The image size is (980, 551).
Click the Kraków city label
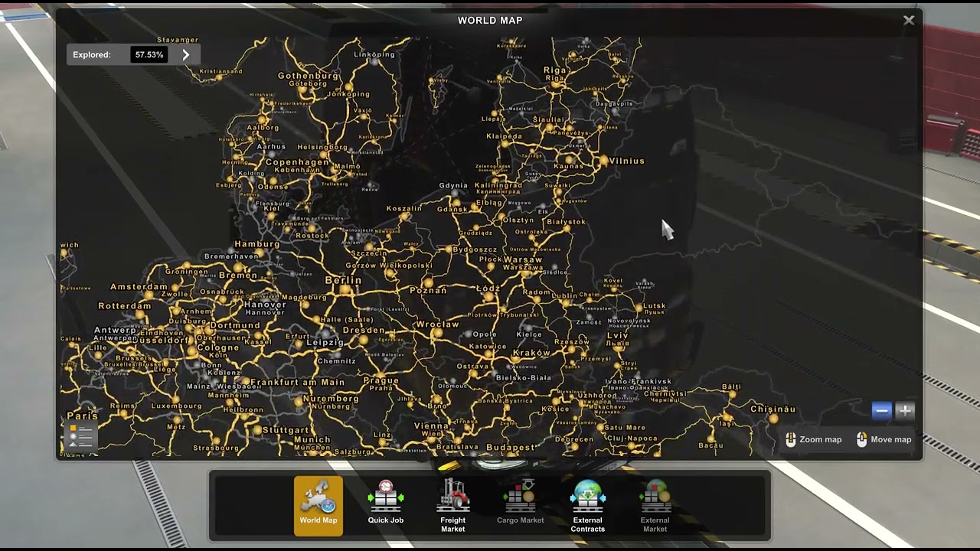point(531,353)
